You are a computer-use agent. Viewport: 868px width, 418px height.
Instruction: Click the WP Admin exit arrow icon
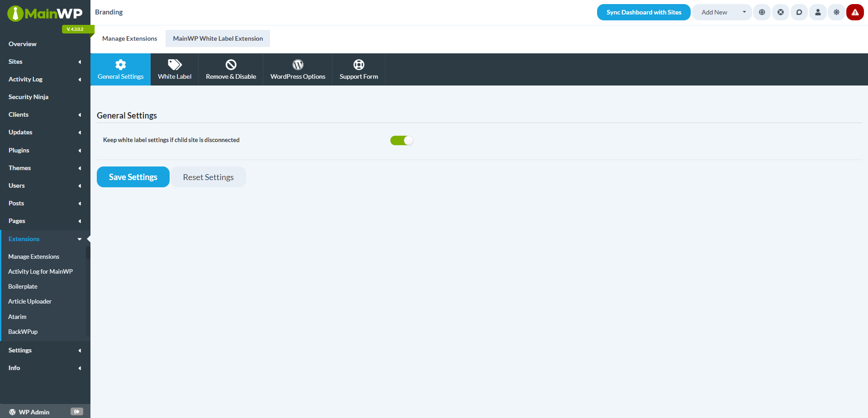click(x=76, y=412)
